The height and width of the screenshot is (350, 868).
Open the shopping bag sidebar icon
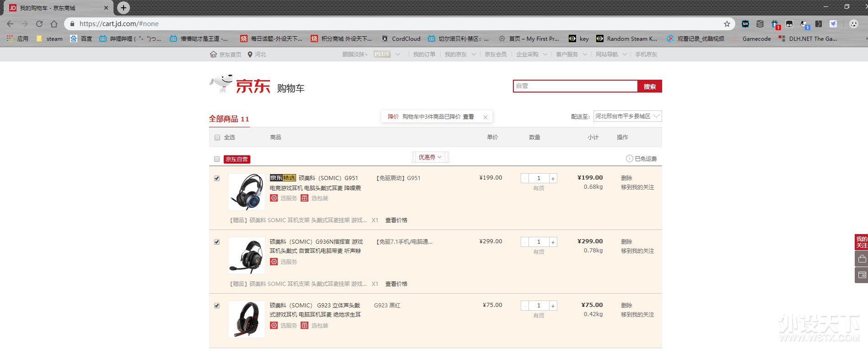pyautogui.click(x=862, y=258)
